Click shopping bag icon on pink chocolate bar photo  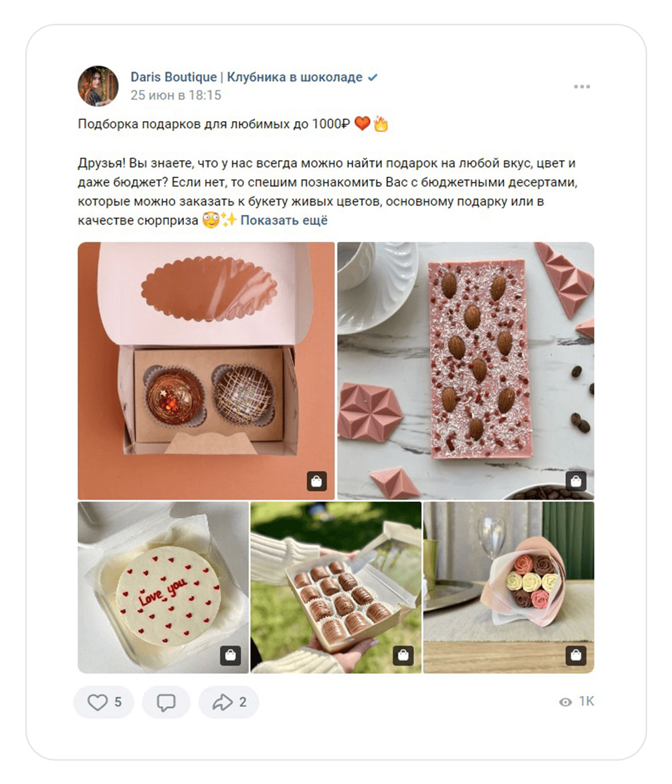pyautogui.click(x=576, y=481)
